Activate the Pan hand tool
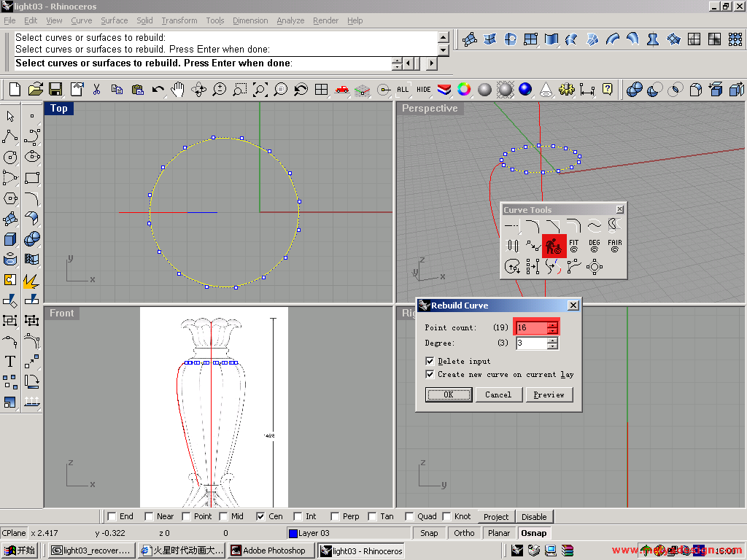The height and width of the screenshot is (560, 747). pos(177,90)
